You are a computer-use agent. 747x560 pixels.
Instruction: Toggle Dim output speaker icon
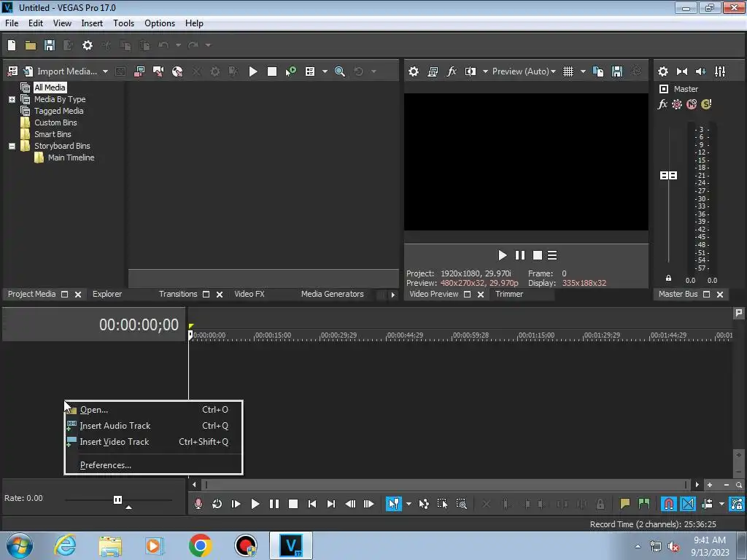coord(701,71)
